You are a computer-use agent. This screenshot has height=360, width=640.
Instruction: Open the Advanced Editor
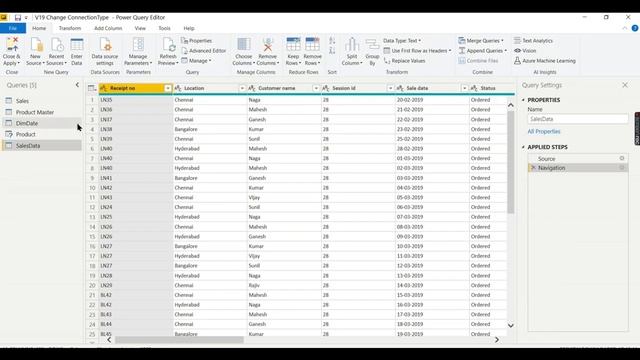(x=203, y=51)
